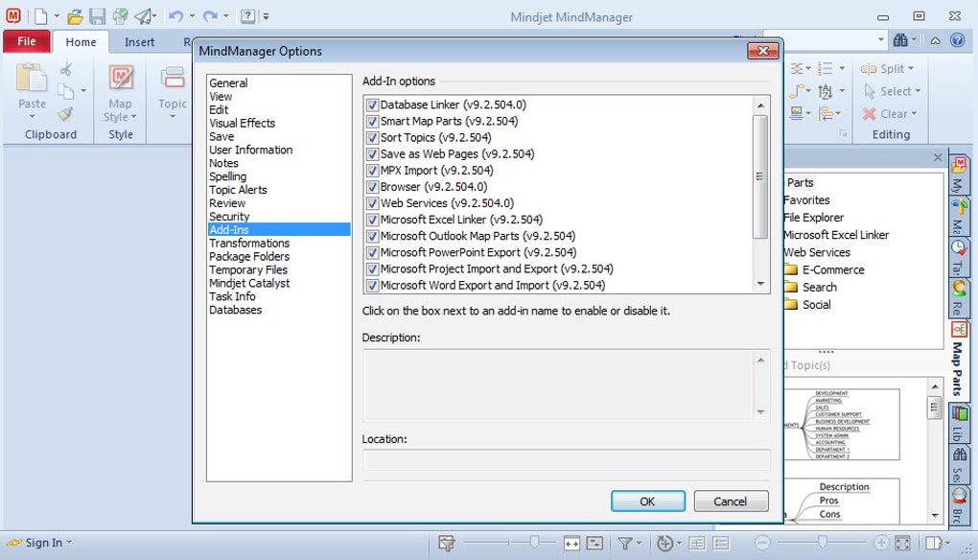Image resolution: width=978 pixels, height=560 pixels.
Task: Click the filter slider handle in status bar
Action: coord(534,542)
